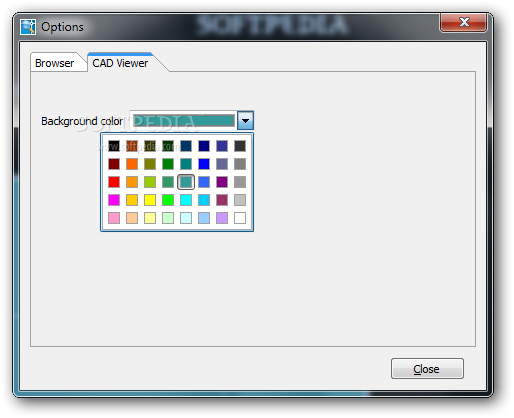The image size is (514, 418).
Task: Pick the pale mint green swatch
Action: (x=168, y=218)
